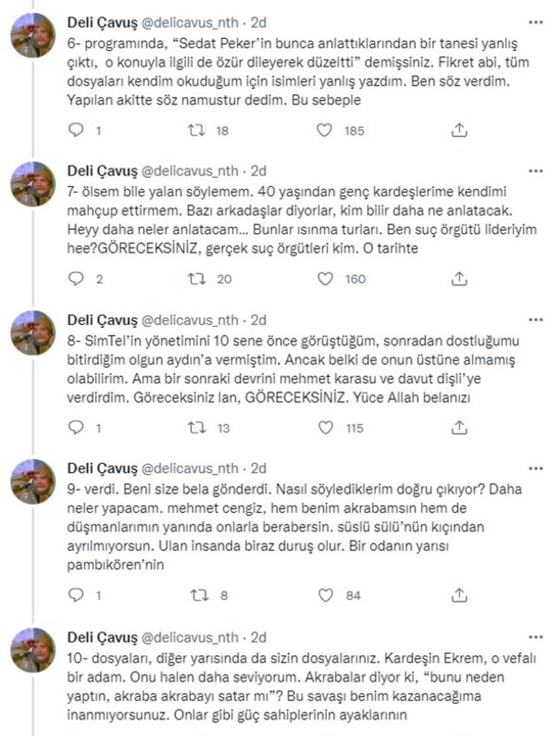
Task: Click reply icon showing 2 replies on tweet 7
Action: (x=76, y=280)
